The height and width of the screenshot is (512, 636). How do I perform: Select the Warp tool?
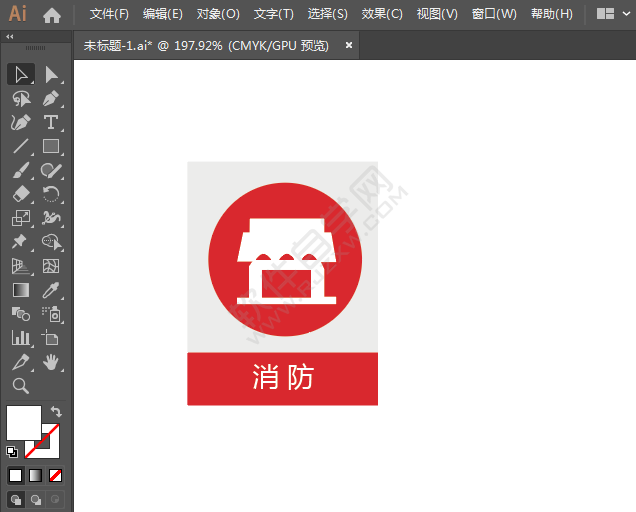(x=51, y=218)
